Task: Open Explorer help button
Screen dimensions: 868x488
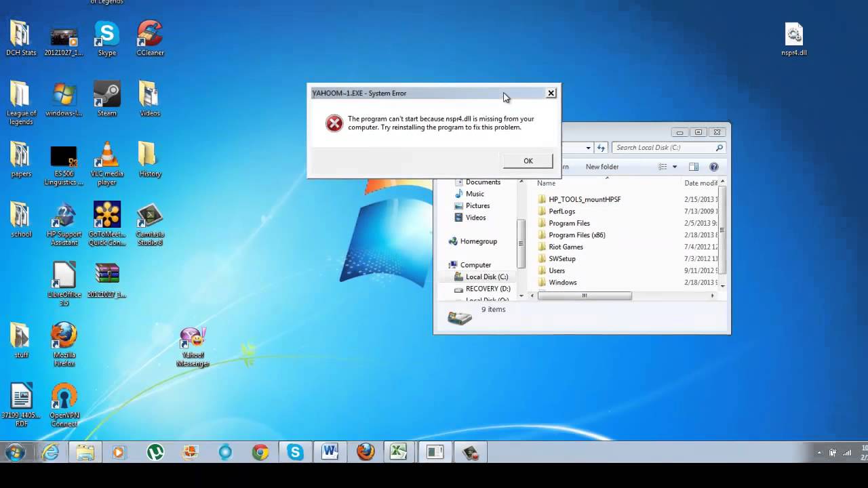Action: pyautogui.click(x=714, y=167)
